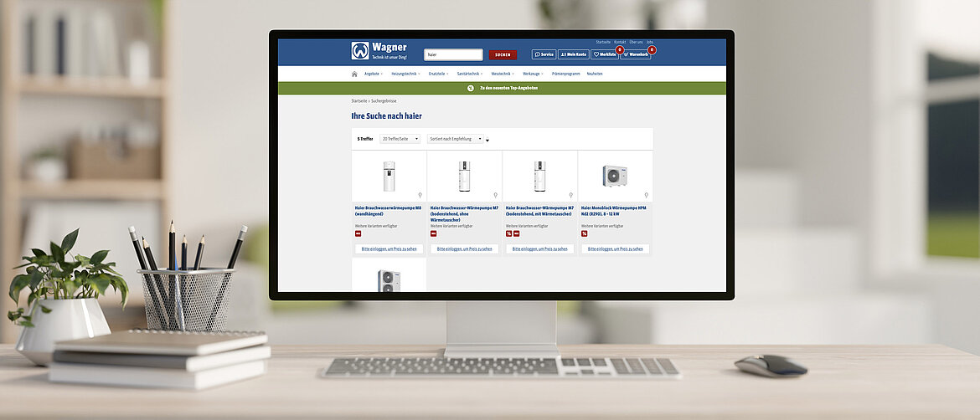The image size is (980, 420).
Task: Open the '20 Treffer/Seite' dropdown
Action: [x=400, y=139]
